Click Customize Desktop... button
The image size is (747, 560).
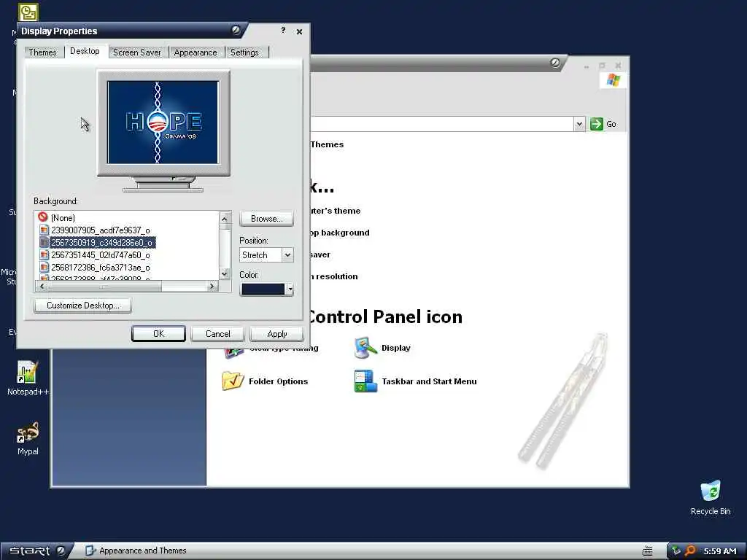(83, 306)
